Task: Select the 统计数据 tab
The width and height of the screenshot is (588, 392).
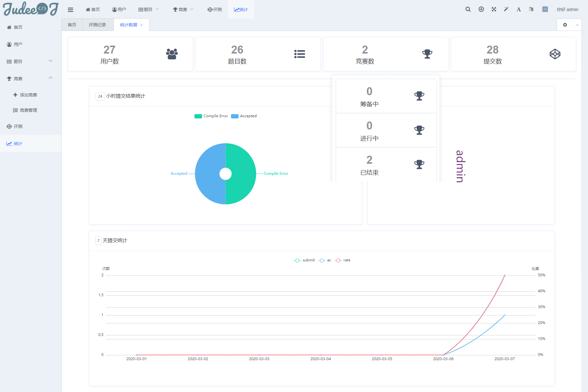Action: click(x=129, y=25)
